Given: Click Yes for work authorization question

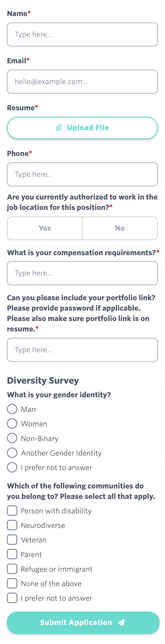Looking at the screenshot, I should (45, 228).
